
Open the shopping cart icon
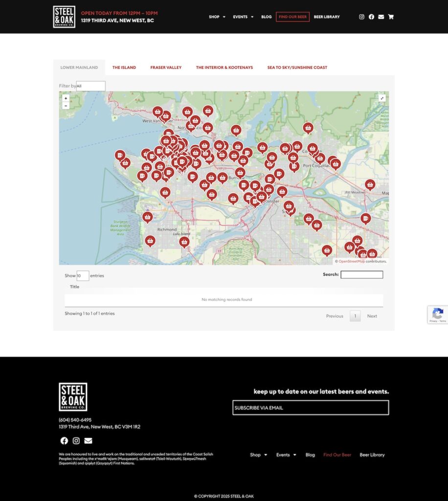[391, 17]
